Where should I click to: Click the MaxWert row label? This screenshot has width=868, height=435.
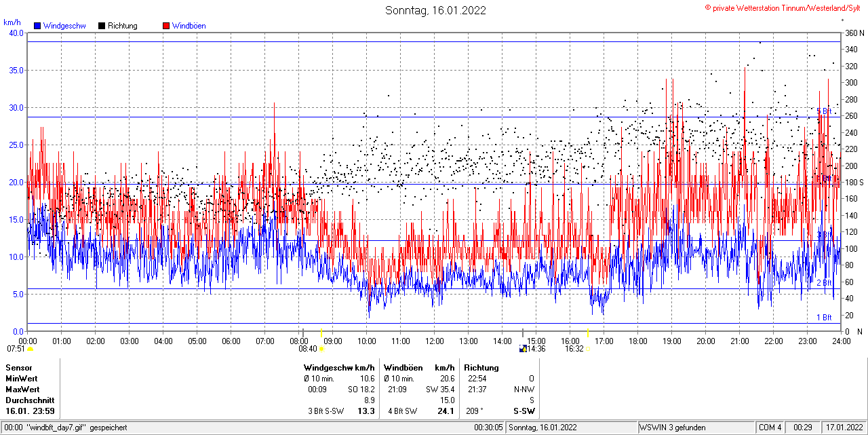[23, 390]
